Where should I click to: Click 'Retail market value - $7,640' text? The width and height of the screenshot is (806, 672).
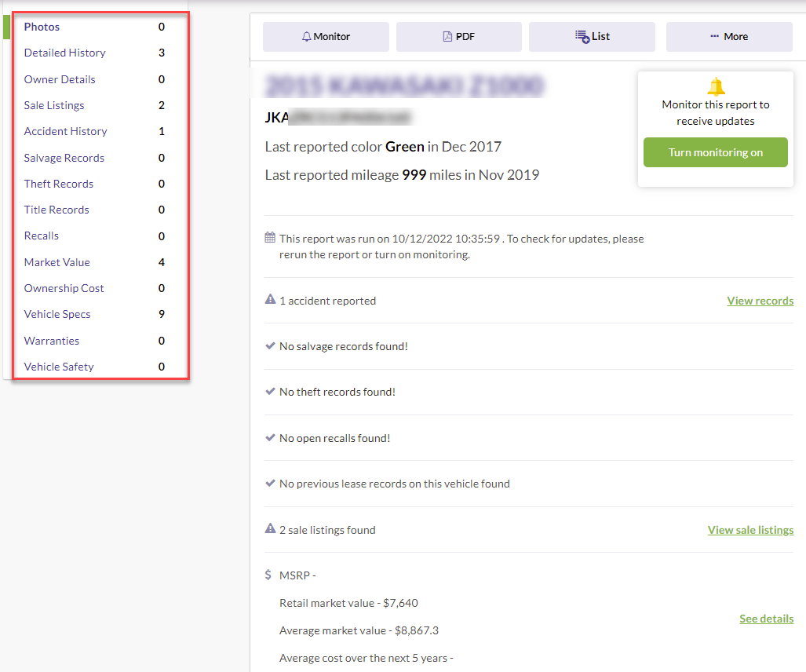(348, 603)
